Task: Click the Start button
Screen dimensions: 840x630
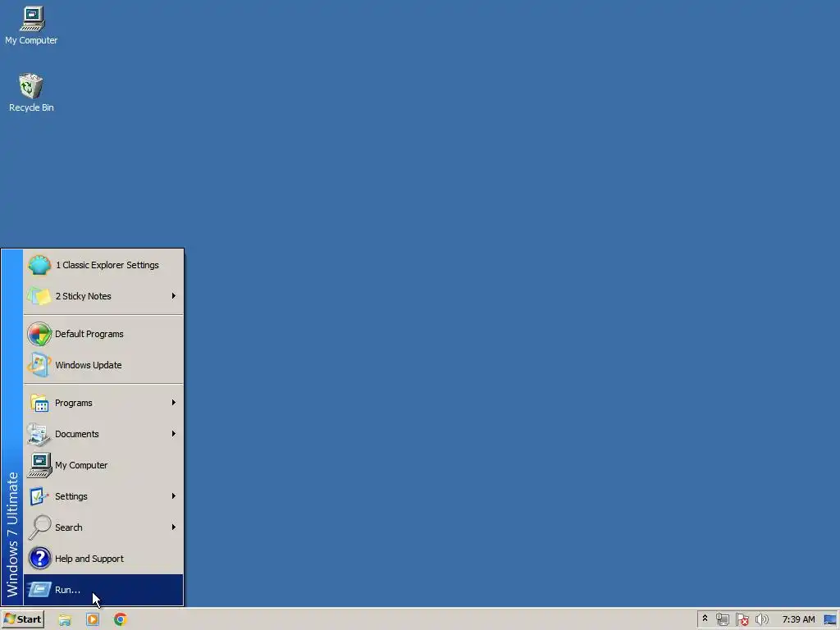Action: (x=22, y=620)
